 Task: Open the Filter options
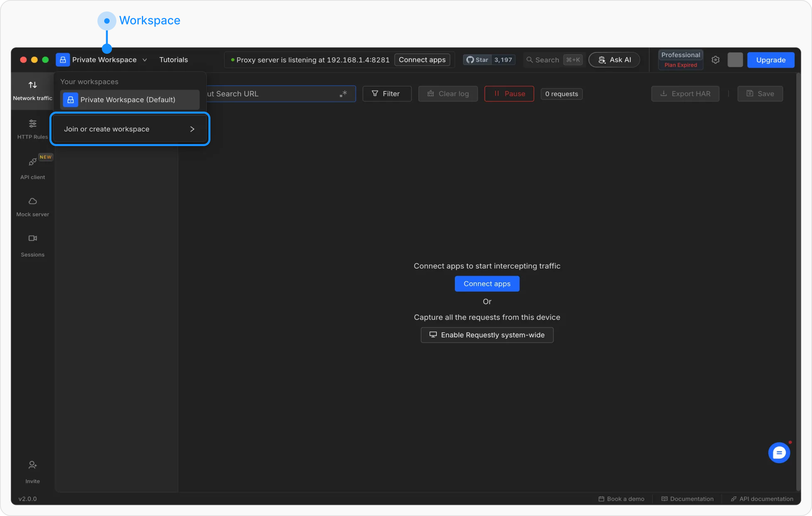(x=387, y=94)
